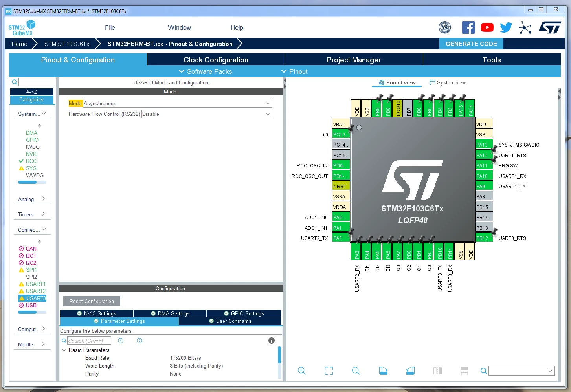Click the fit-to-view frame icon
This screenshot has height=392, width=571.
[329, 370]
